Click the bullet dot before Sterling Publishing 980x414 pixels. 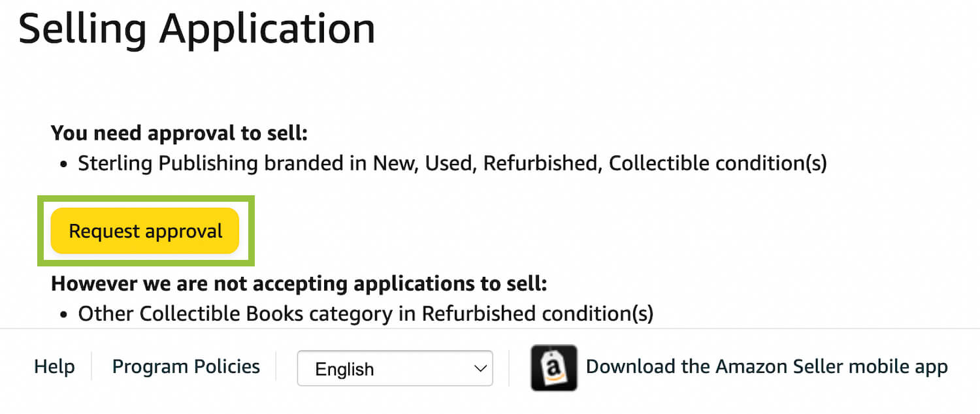(63, 164)
